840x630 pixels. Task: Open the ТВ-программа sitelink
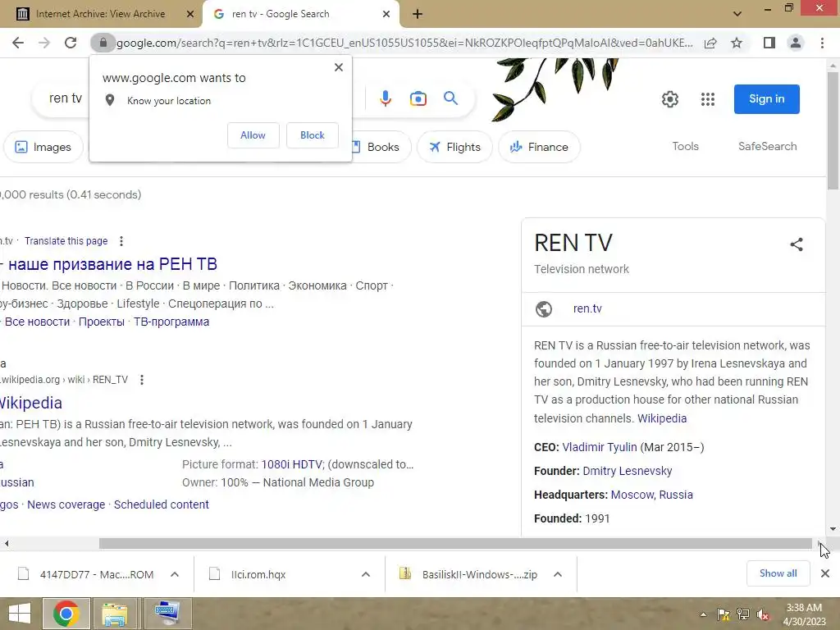171,322
